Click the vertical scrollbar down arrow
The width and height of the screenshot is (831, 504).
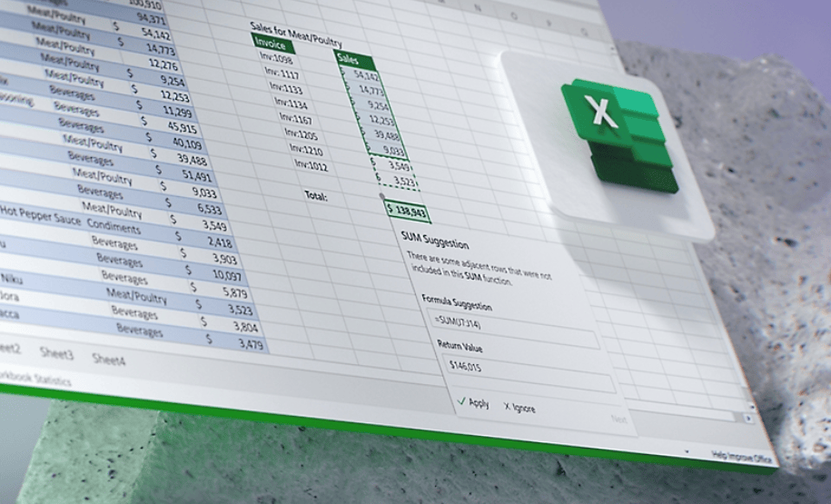coord(751,406)
